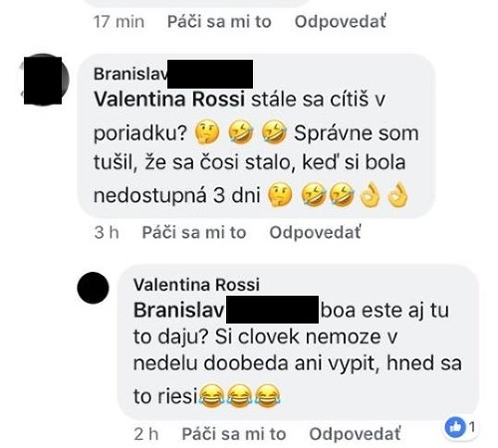
Task: Click the blue thumbs-up reaction count icon
Action: point(455,428)
